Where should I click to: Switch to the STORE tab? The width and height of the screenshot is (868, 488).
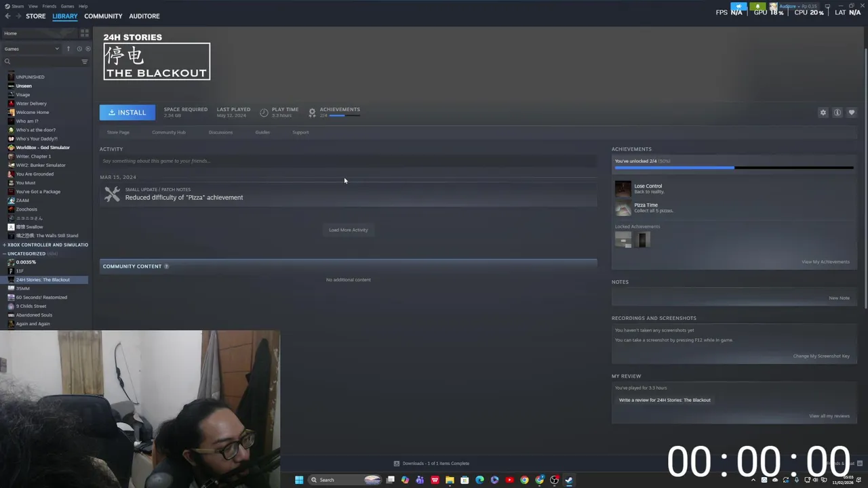35,16
